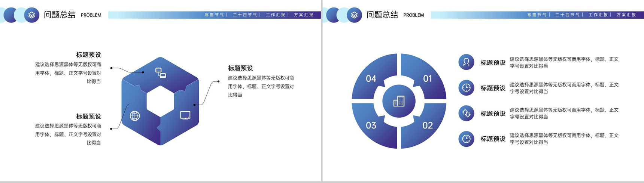Select the 标题预设 heading linked to the globe segment
Image resolution: width=644 pixels, height=183 pixels.
pyautogui.click(x=89, y=116)
